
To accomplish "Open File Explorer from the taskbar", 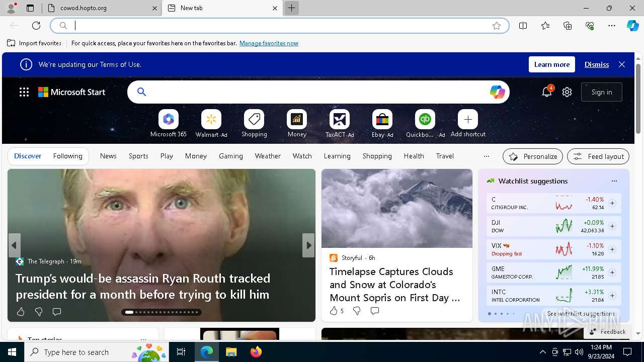I will pyautogui.click(x=231, y=352).
